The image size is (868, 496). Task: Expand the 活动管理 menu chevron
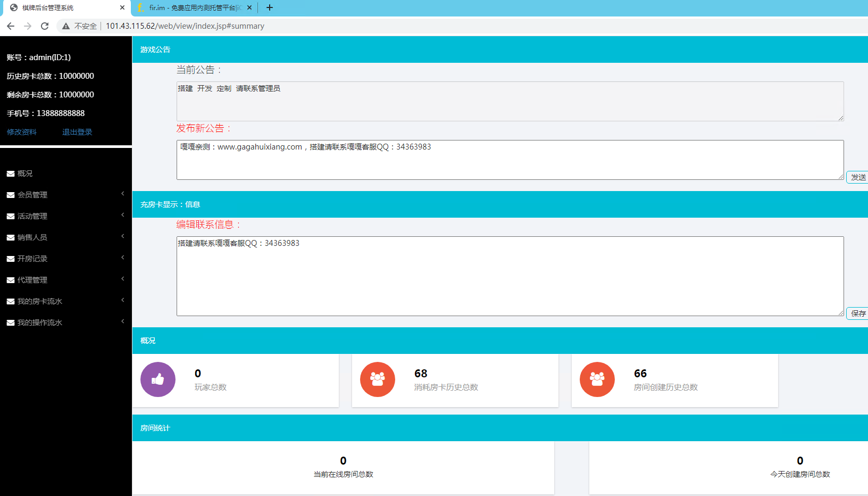122,216
